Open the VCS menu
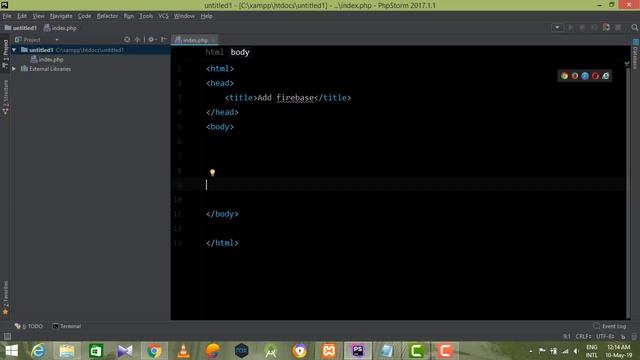This screenshot has height=360, width=640. (x=163, y=16)
